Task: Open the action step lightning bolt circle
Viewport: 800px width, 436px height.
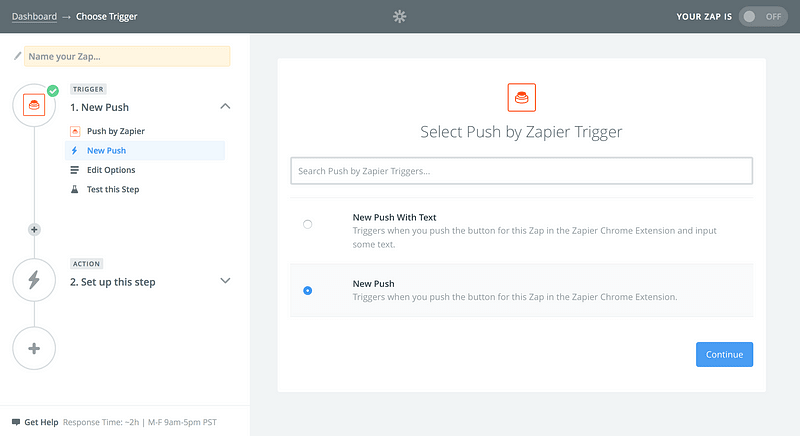Action: pyautogui.click(x=34, y=279)
